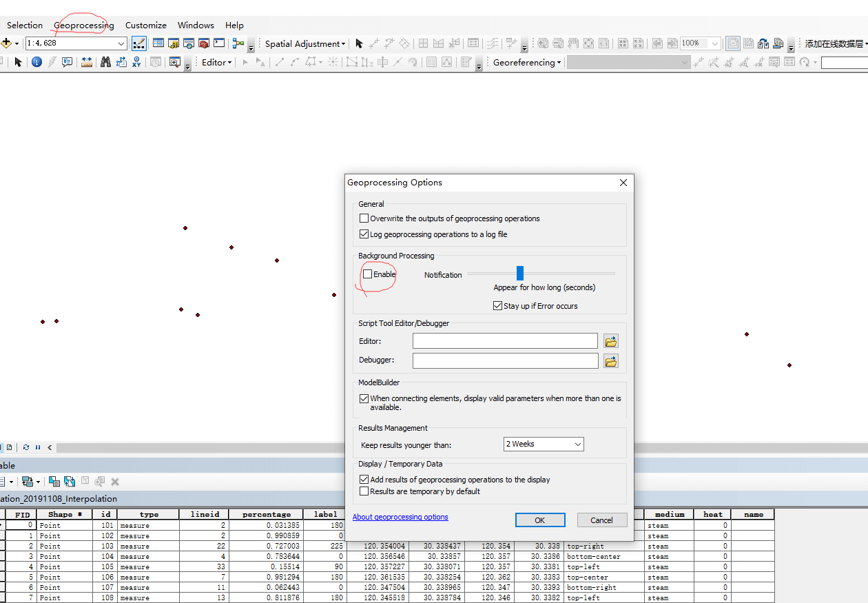The image size is (868, 603).
Task: Uncheck Stay up if Error occurs
Action: click(498, 306)
